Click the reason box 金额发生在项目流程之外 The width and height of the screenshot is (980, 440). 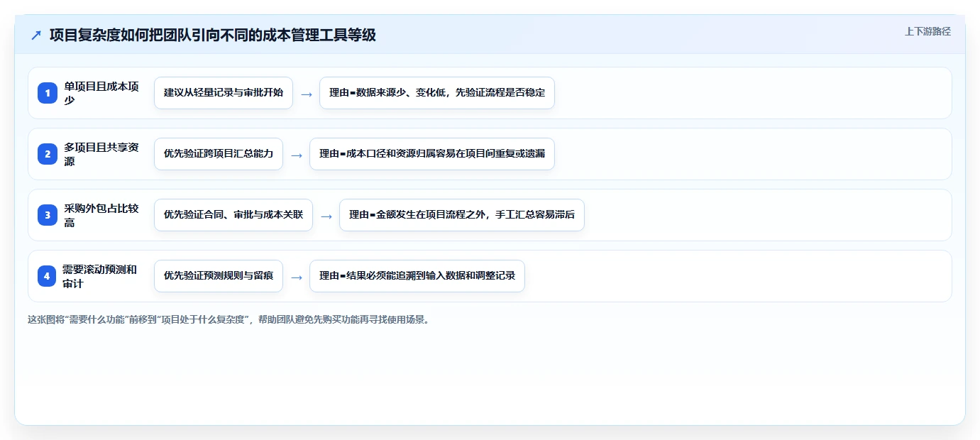pos(462,215)
